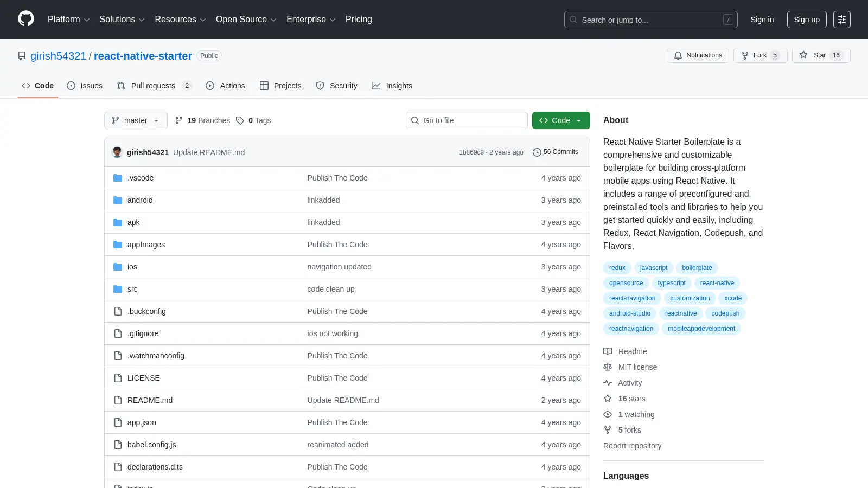Click the history clock icon by 56 Commits
The height and width of the screenshot is (488, 868).
click(537, 152)
